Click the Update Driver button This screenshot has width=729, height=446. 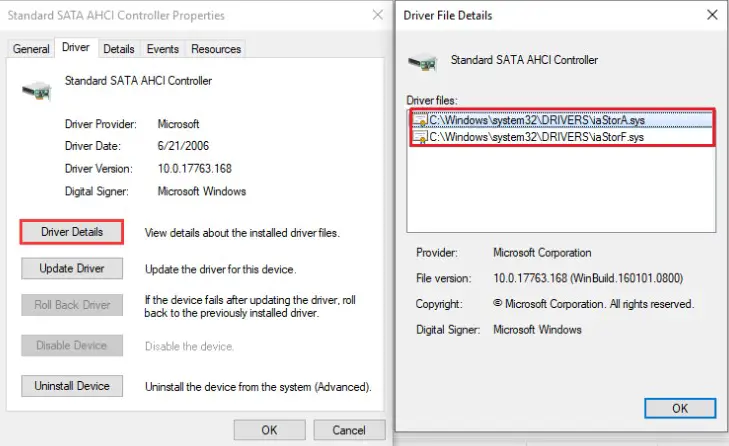pyautogui.click(x=72, y=268)
